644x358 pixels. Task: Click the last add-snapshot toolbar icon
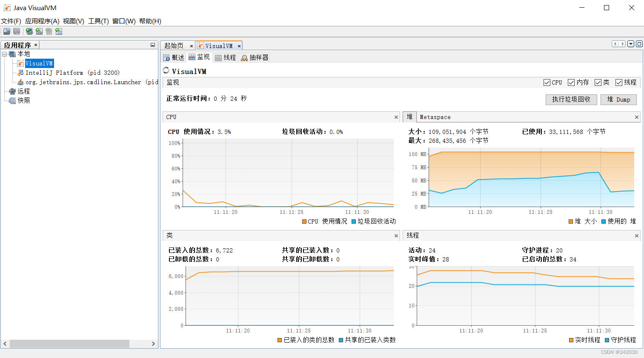(59, 31)
